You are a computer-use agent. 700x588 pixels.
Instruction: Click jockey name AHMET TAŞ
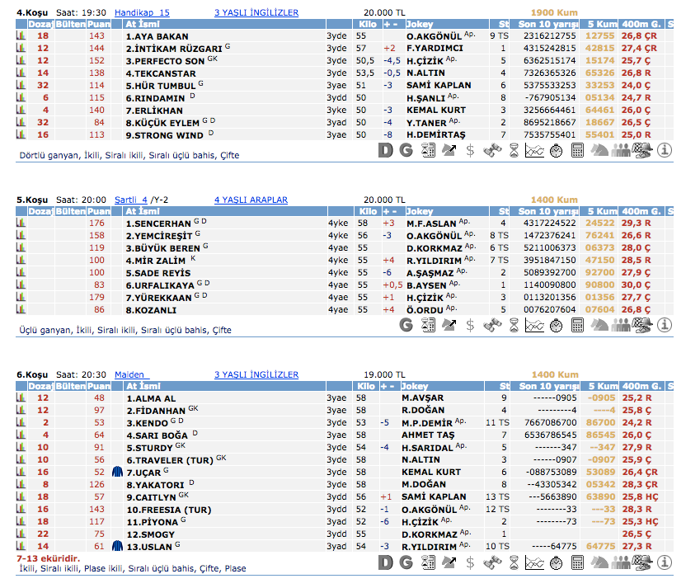click(429, 435)
